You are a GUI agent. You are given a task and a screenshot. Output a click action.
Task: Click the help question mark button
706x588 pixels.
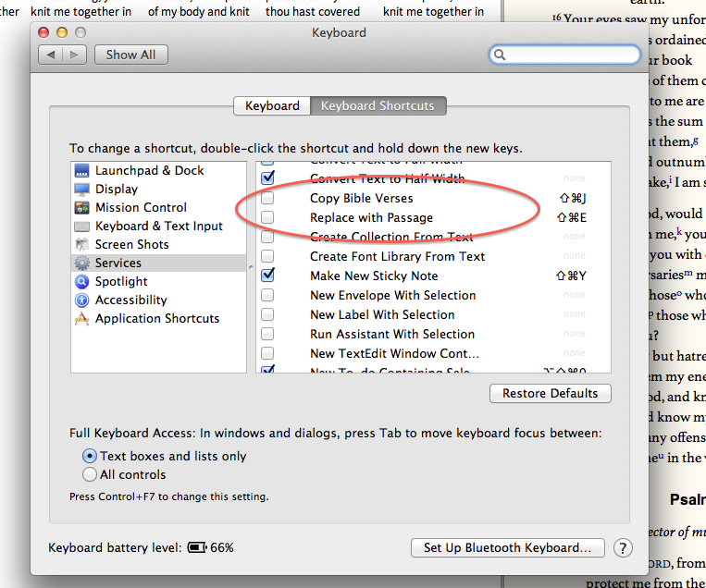point(623,548)
